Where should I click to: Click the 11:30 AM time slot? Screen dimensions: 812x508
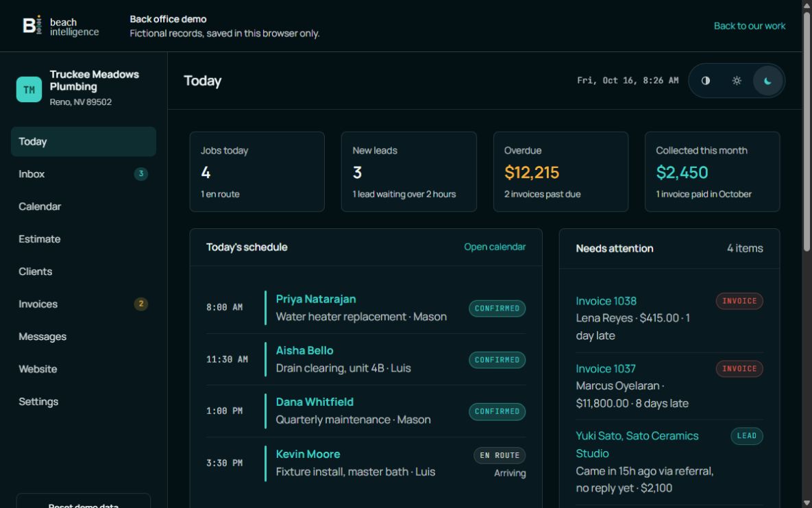pos(227,359)
